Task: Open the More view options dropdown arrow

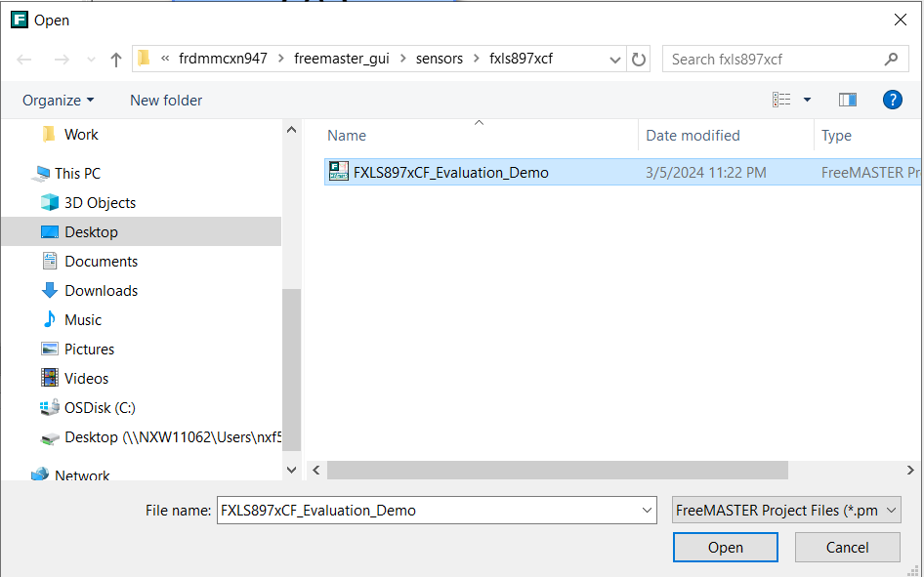Action: point(807,101)
